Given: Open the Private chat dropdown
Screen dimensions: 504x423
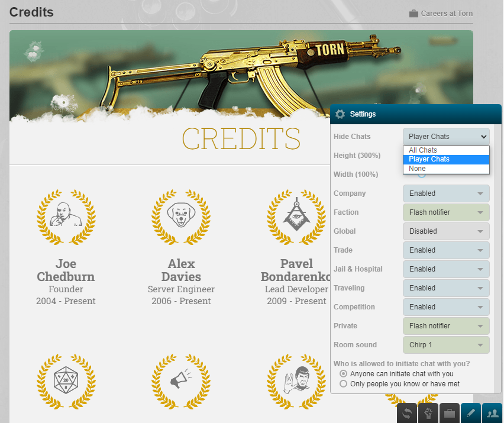Looking at the screenshot, I should click(x=446, y=326).
